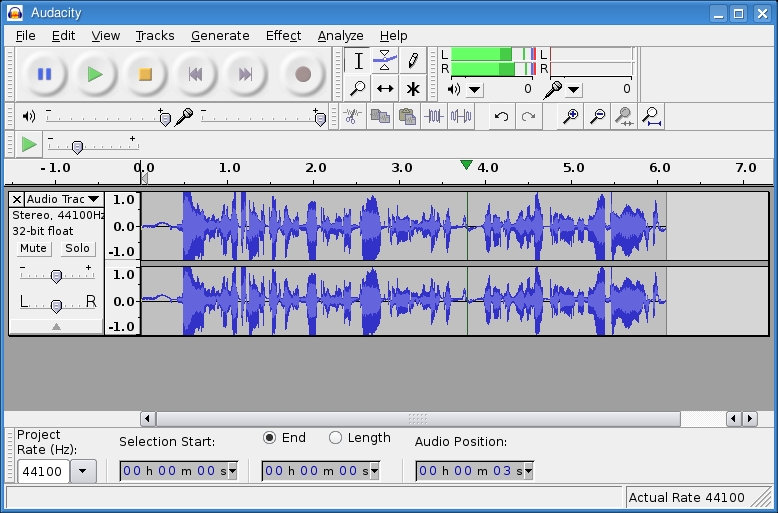Click the Undo arrow icon
Image resolution: width=778 pixels, height=513 pixels.
[x=501, y=116]
